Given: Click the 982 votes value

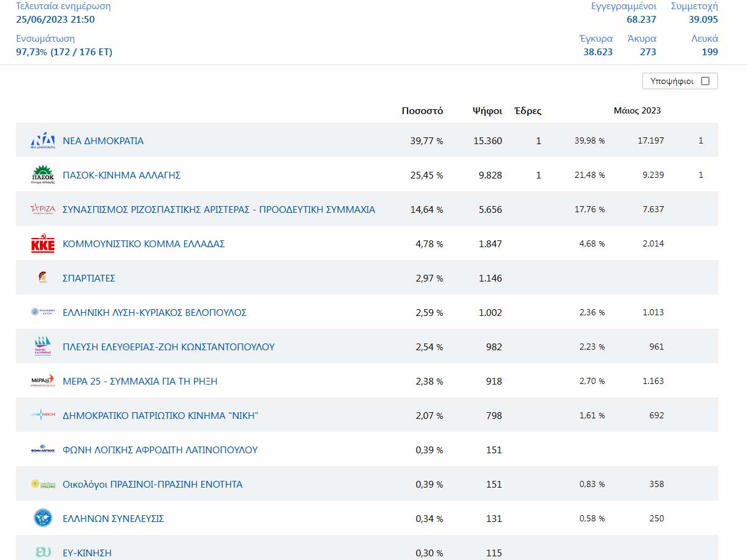Looking at the screenshot, I should pos(494,347).
